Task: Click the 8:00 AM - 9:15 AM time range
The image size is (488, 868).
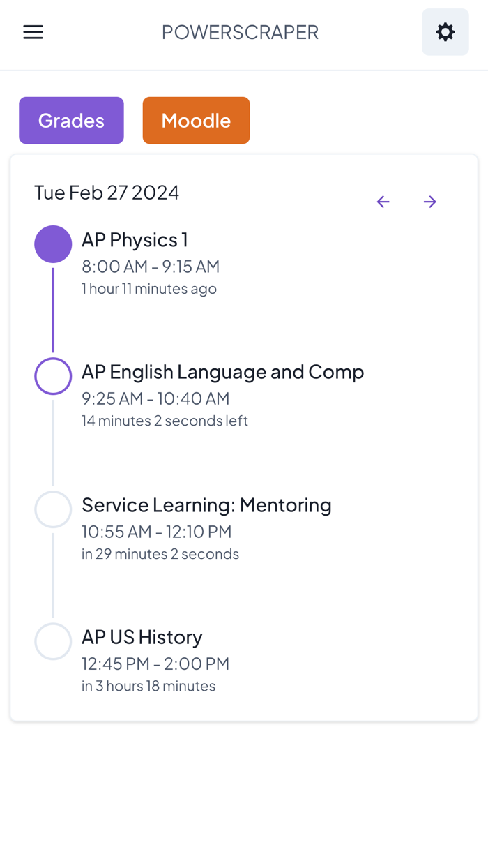Action: (151, 267)
